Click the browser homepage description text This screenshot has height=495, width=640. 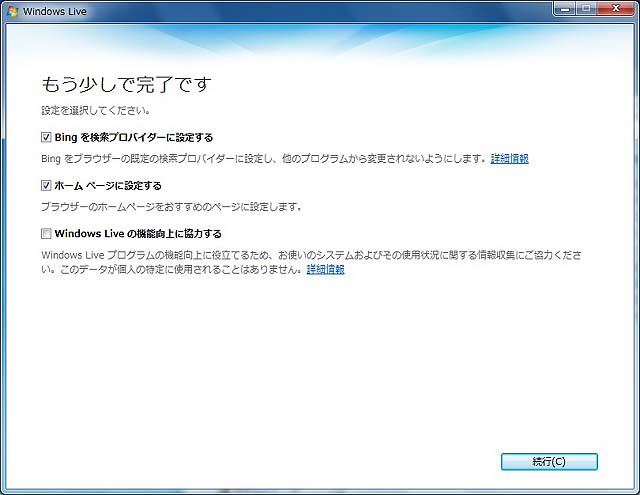(x=170, y=206)
